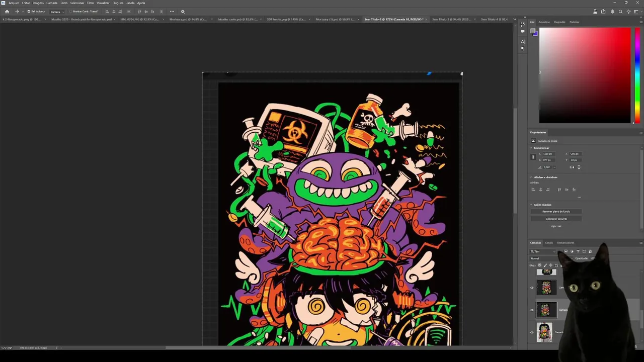Click the lightbulb Discover icon
644x362 pixels.
pyautogui.click(x=628, y=12)
